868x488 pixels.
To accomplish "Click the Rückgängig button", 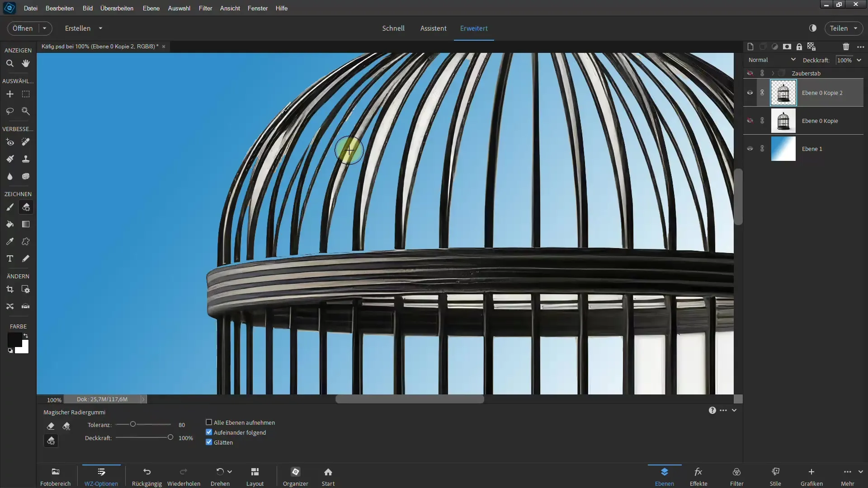I will pyautogui.click(x=147, y=477).
